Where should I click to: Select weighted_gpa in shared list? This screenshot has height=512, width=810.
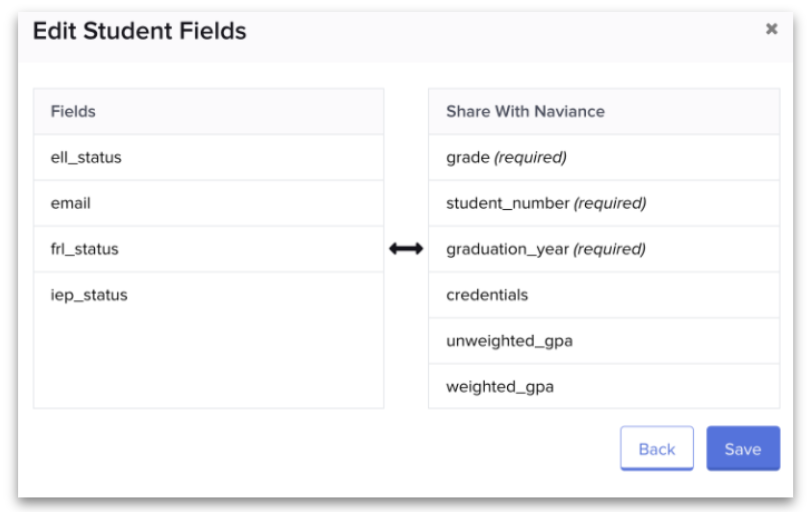tap(500, 387)
